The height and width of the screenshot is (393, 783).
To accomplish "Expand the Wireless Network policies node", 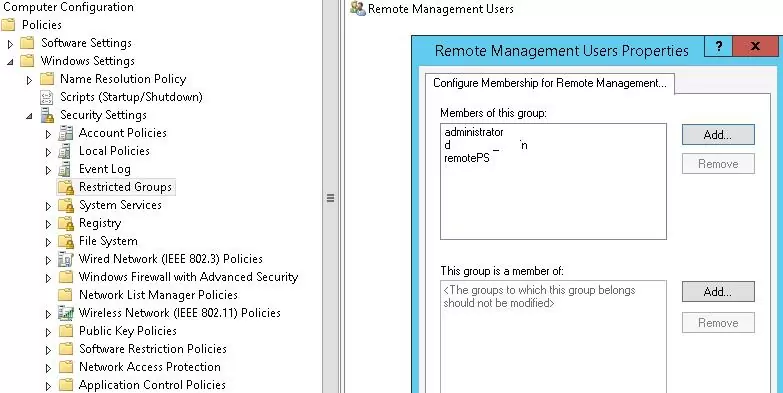I will [48, 314].
